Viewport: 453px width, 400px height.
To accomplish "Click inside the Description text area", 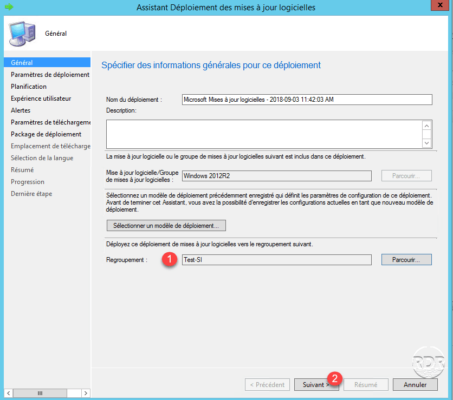I will 264,134.
